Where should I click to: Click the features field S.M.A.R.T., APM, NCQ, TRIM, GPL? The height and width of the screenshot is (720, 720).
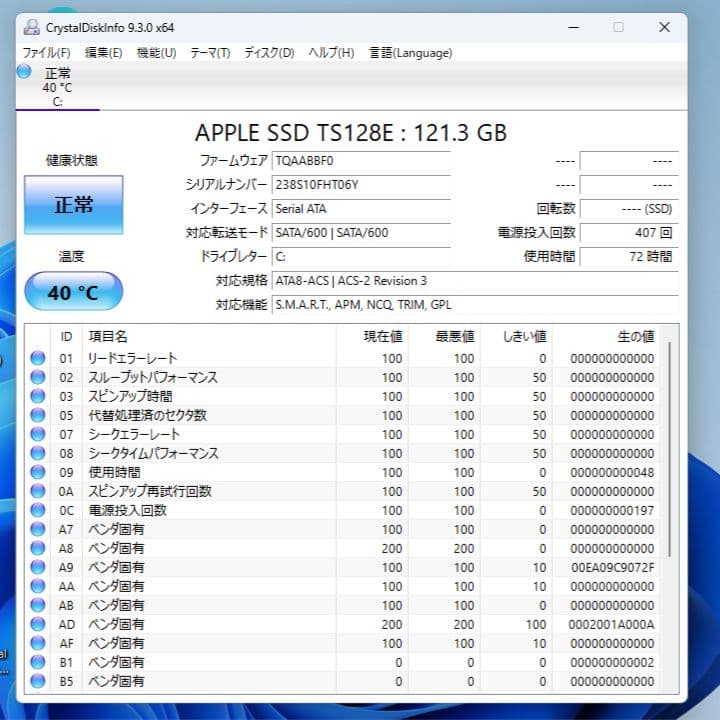475,304
